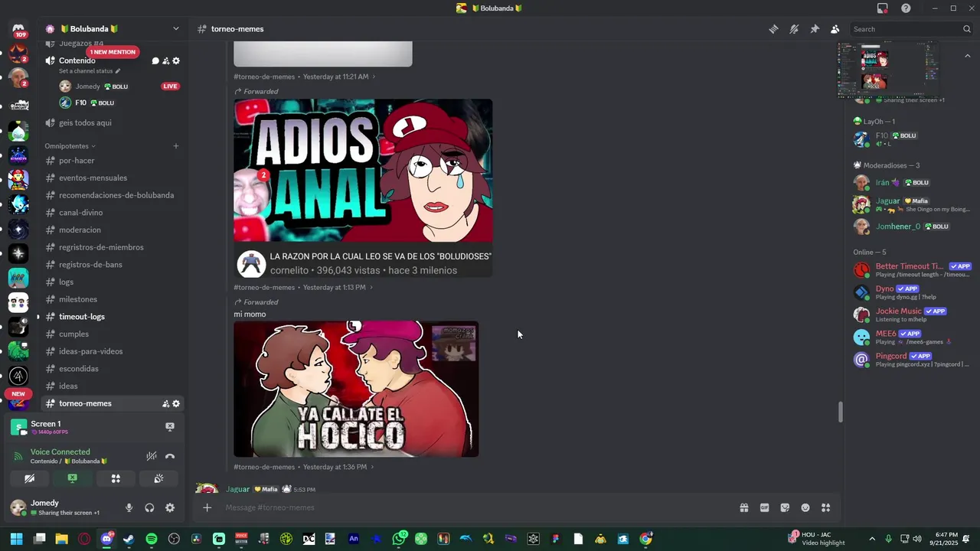The width and height of the screenshot is (980, 551).
Task: Click the Message #torneo-memes input
Action: (475, 507)
